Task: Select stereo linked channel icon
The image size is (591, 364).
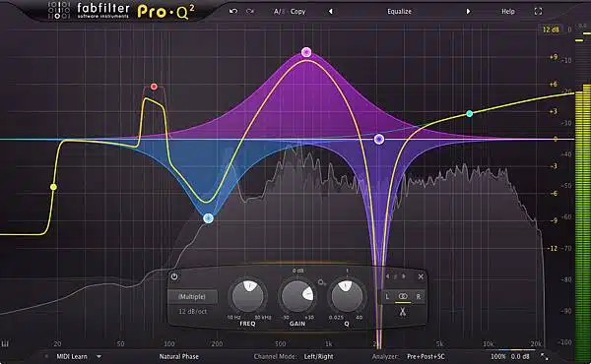Action: [403, 296]
